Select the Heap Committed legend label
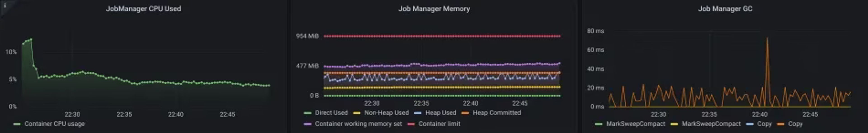Screen dimensions: 868x133 [497, 113]
